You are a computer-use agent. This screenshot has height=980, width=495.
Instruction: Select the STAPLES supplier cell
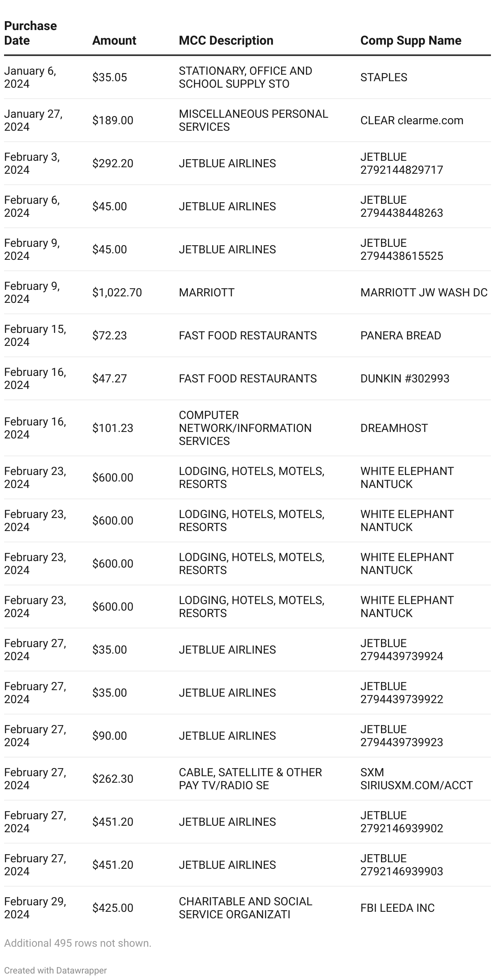pos(383,78)
